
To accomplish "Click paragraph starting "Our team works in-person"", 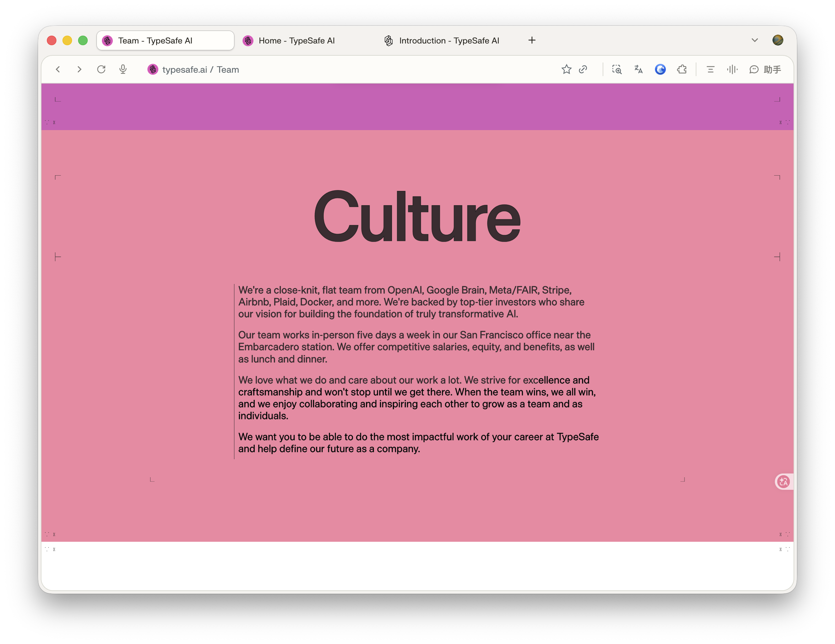I will (416, 347).
